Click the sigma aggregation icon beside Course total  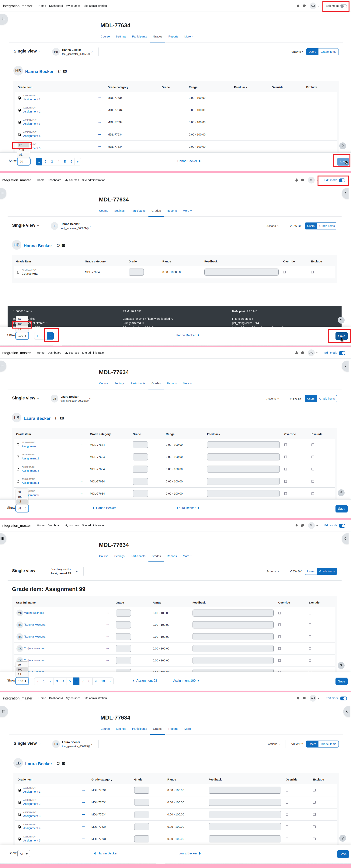coord(18,272)
